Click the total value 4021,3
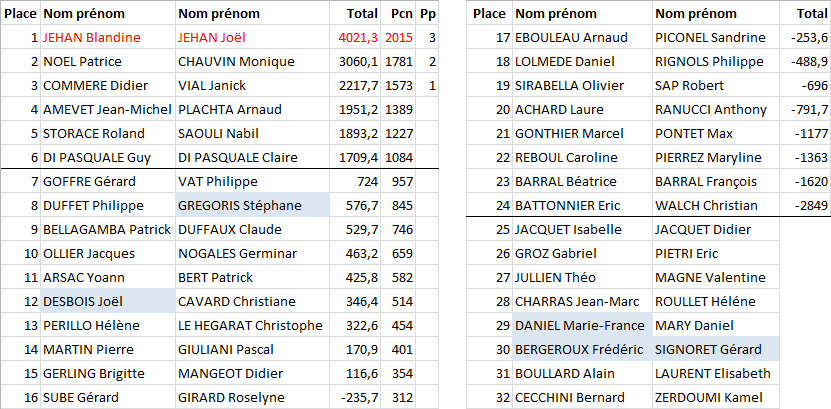The height and width of the screenshot is (409, 831). [x=358, y=37]
